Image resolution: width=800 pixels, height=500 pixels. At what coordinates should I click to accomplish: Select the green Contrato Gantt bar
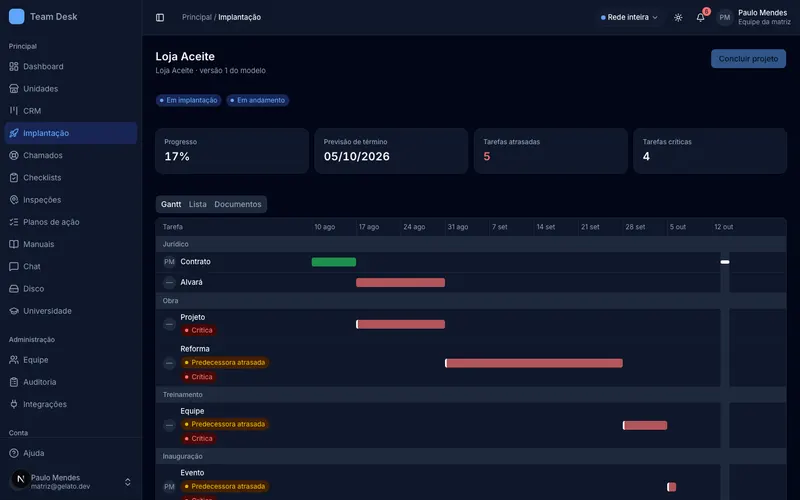[334, 262]
